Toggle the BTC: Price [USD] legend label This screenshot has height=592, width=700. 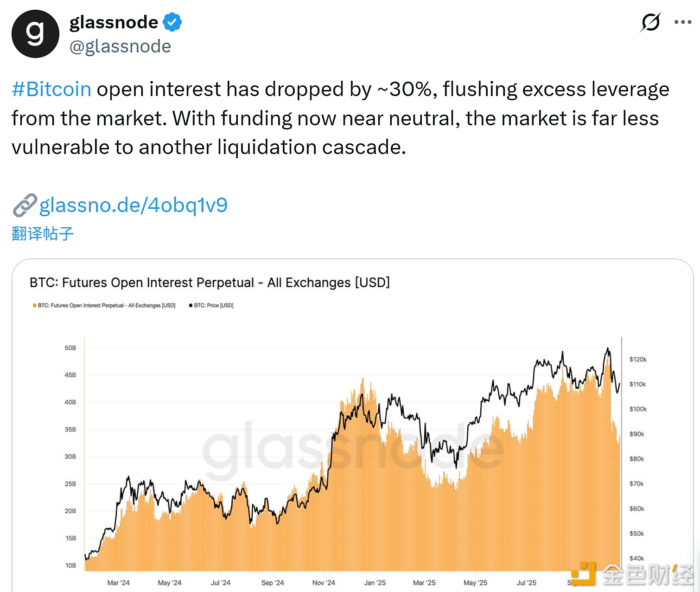point(214,305)
